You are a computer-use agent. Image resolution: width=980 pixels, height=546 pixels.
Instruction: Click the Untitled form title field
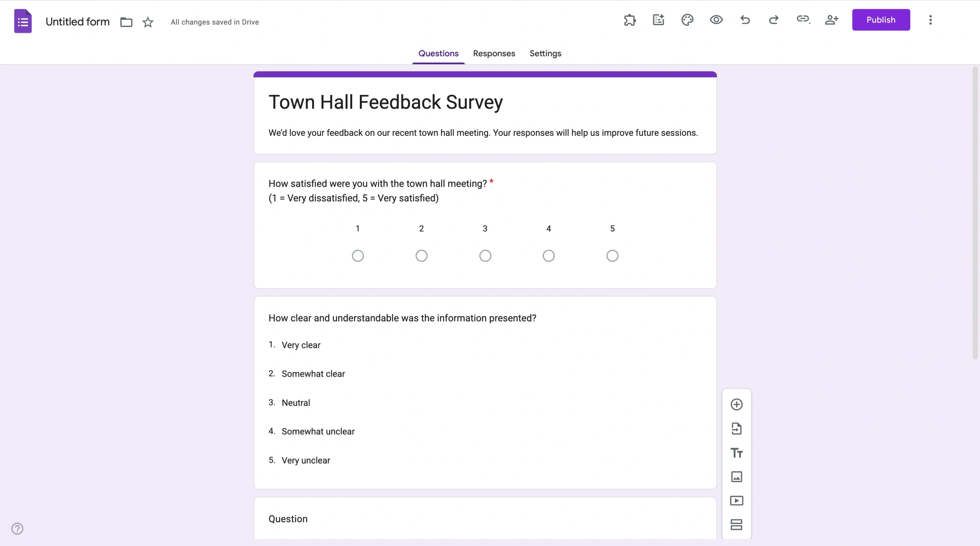[77, 21]
